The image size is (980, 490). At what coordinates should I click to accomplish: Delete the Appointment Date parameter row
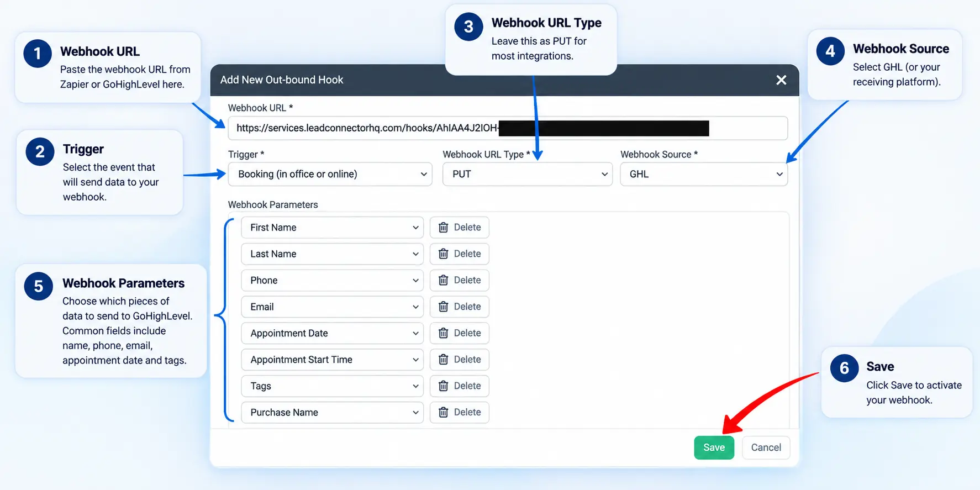point(460,333)
